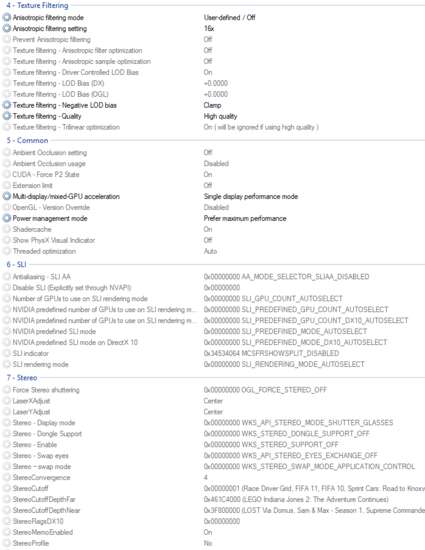
Task: Click gear icon next to Power management mode
Action: pyautogui.click(x=7, y=218)
